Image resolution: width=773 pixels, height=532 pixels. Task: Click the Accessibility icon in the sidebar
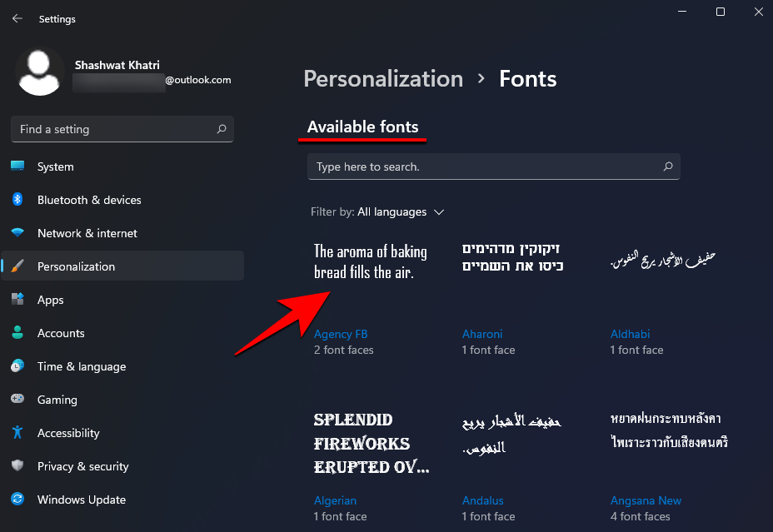click(18, 433)
